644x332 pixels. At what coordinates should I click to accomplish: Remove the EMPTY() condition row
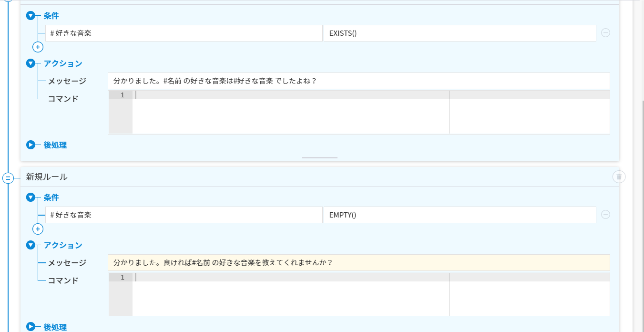click(605, 215)
